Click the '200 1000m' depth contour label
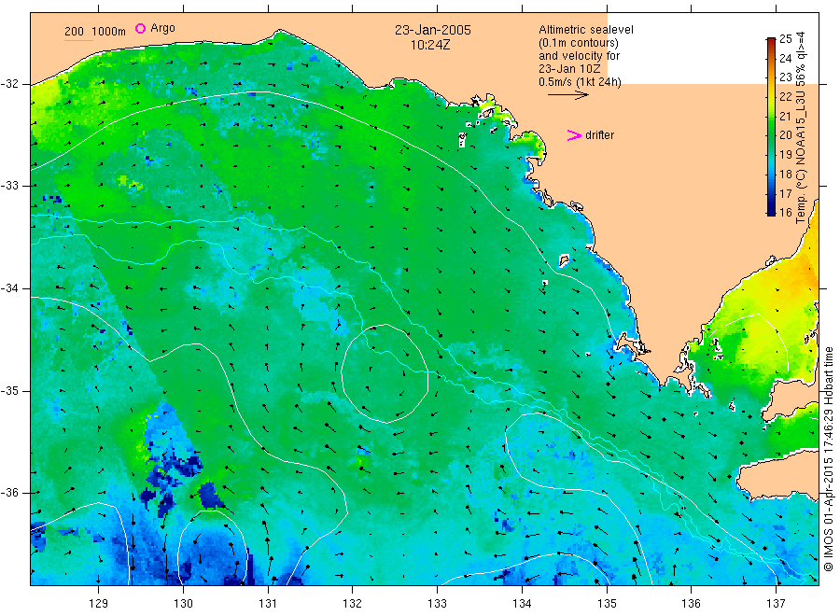The image size is (840, 616). point(95,32)
